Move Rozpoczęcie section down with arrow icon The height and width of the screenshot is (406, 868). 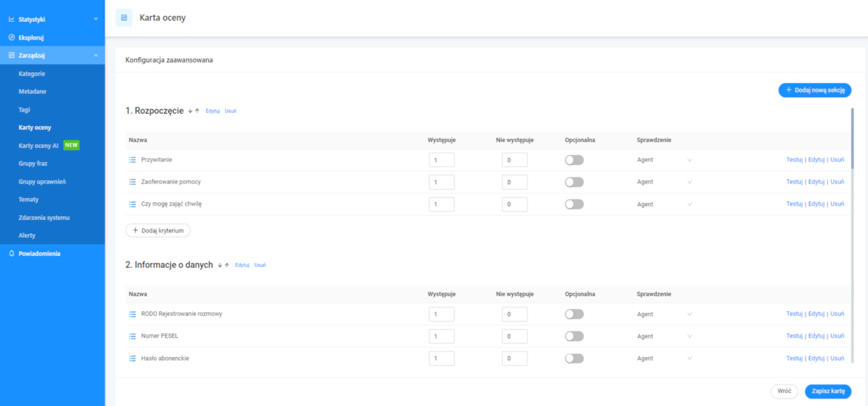pyautogui.click(x=190, y=111)
